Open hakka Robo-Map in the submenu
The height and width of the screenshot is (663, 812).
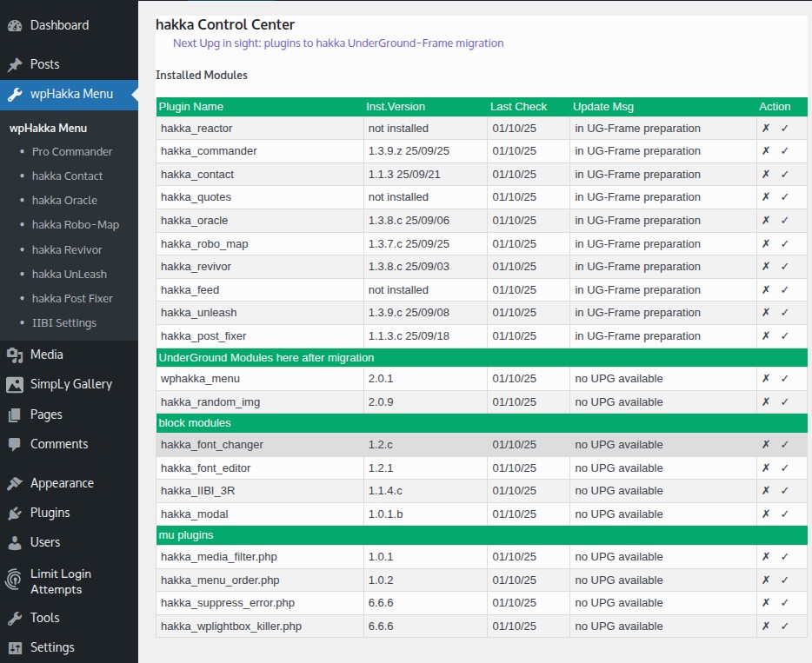coord(75,224)
